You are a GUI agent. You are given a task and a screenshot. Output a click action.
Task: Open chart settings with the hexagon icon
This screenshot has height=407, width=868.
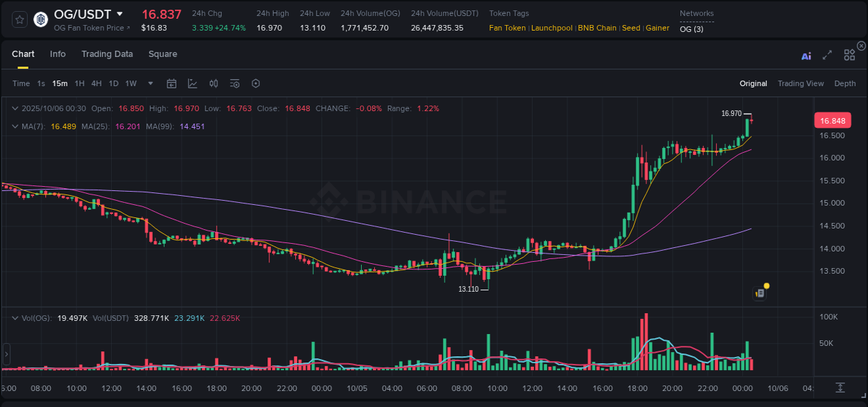click(256, 83)
